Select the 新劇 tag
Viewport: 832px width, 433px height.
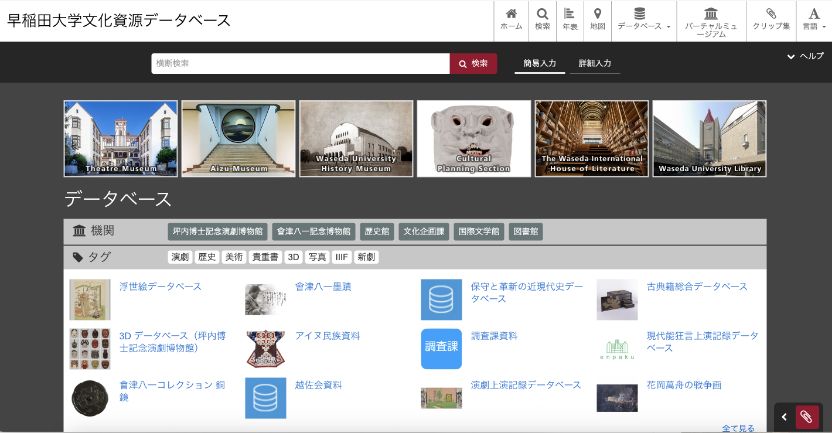(x=366, y=257)
